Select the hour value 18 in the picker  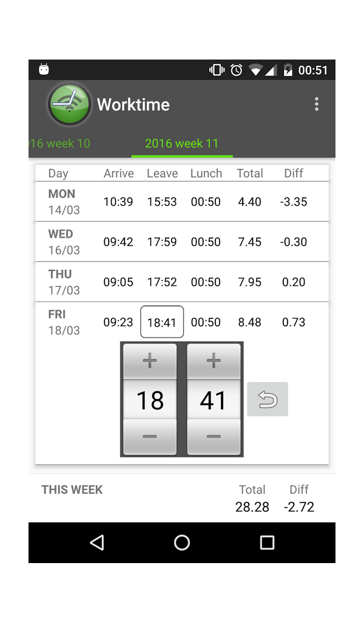(149, 399)
